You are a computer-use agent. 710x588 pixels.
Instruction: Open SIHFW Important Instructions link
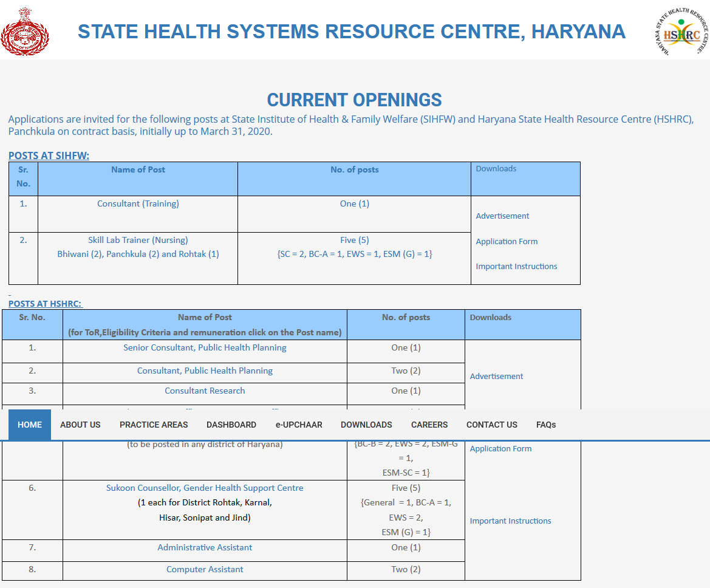[516, 267]
